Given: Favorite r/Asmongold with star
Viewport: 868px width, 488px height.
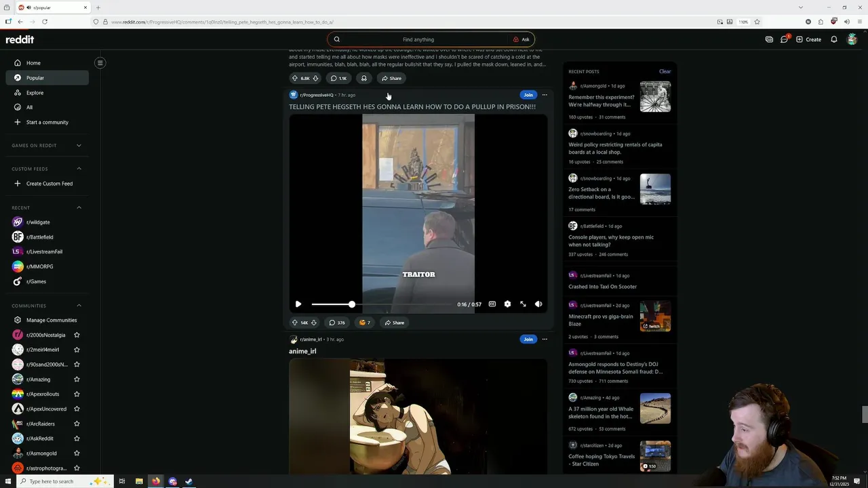Looking at the screenshot, I should coord(77,453).
